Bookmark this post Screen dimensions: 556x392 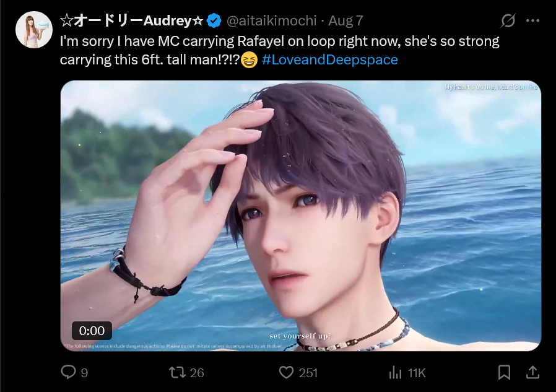coord(504,372)
